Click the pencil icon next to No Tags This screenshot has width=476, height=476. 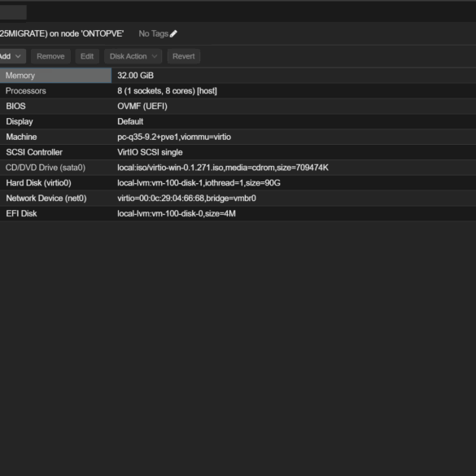(173, 33)
